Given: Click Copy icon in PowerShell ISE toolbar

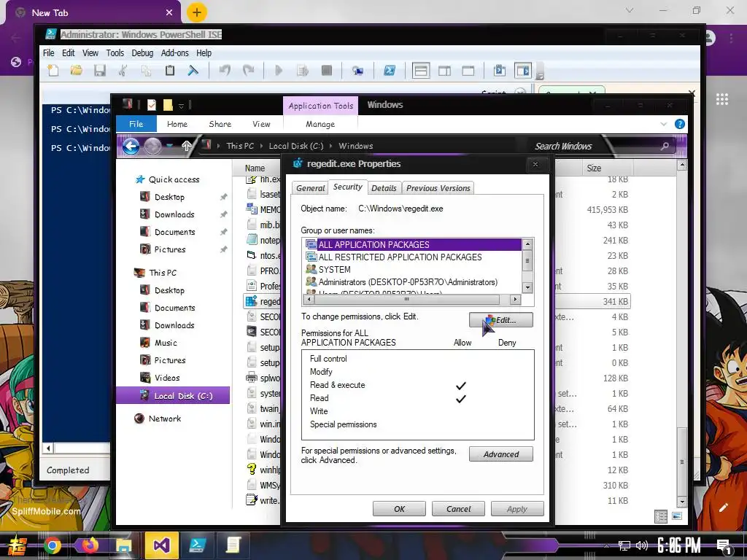Looking at the screenshot, I should (x=146, y=71).
